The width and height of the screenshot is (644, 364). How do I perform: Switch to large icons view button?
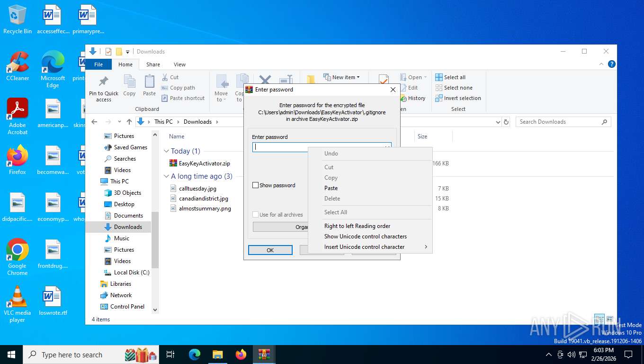click(610, 319)
